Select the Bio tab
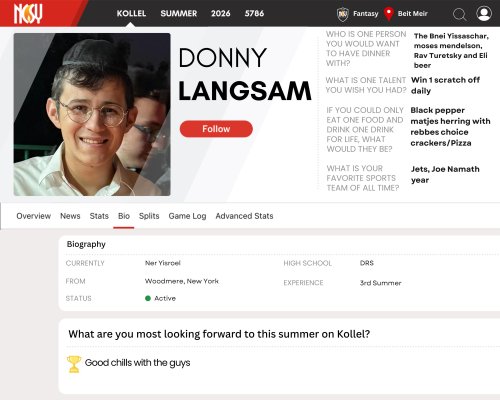The height and width of the screenshot is (400, 500). 124,216
